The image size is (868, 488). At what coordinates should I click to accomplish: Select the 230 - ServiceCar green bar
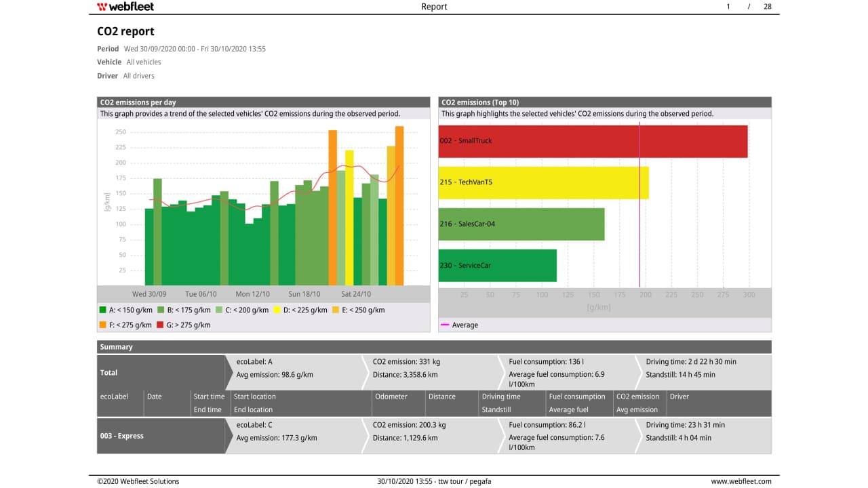click(497, 266)
